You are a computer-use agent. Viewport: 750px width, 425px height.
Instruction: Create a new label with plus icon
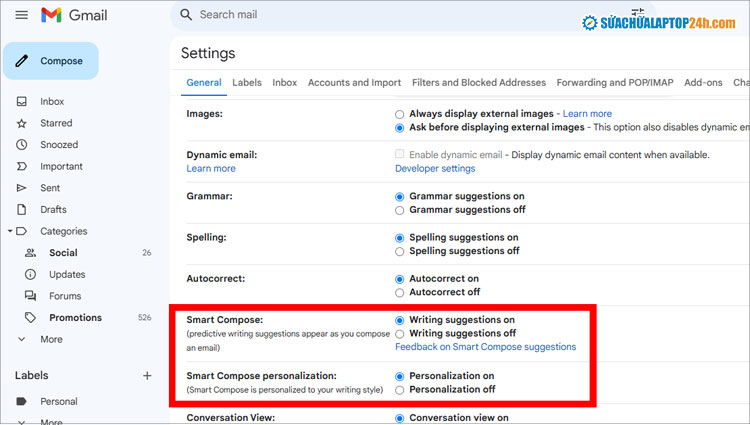(147, 376)
